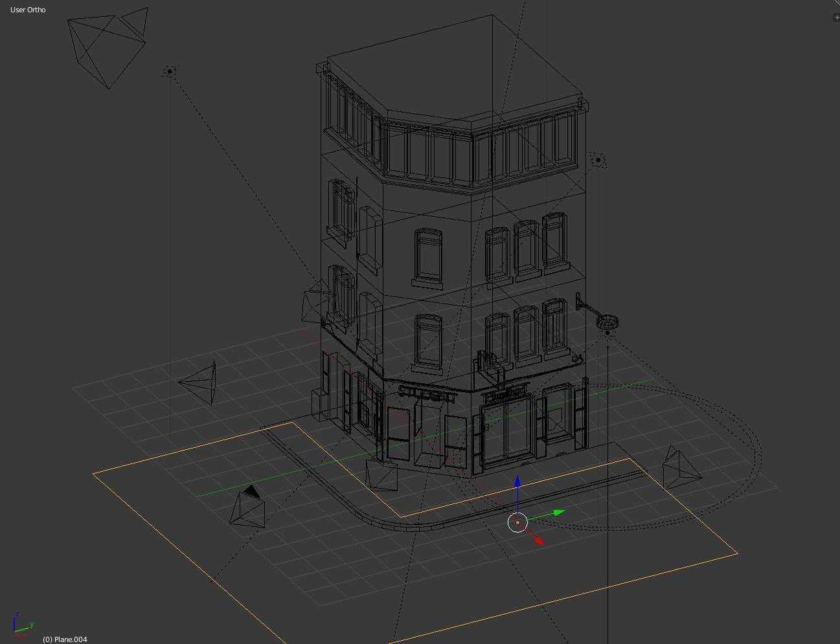Click the area split corner widget at top right

837,3
